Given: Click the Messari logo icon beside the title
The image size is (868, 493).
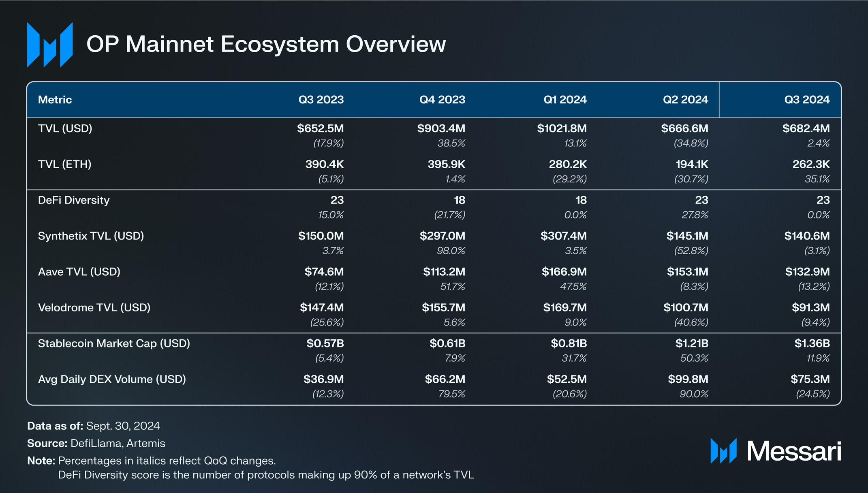Looking at the screenshot, I should tap(49, 45).
